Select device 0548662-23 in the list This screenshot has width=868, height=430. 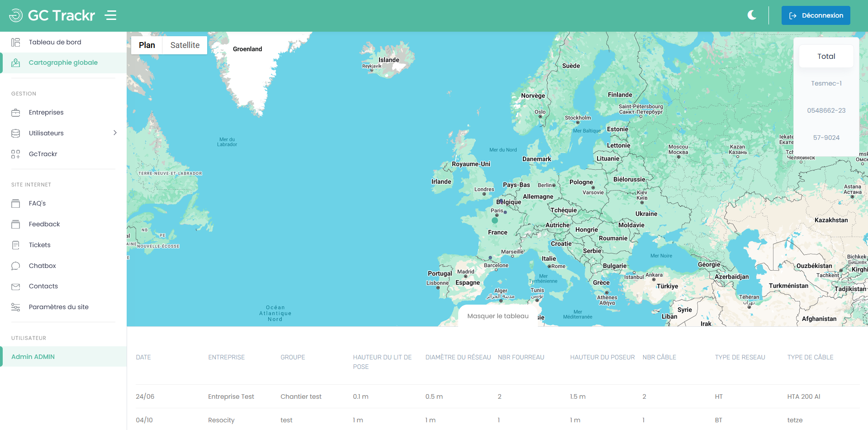point(826,110)
